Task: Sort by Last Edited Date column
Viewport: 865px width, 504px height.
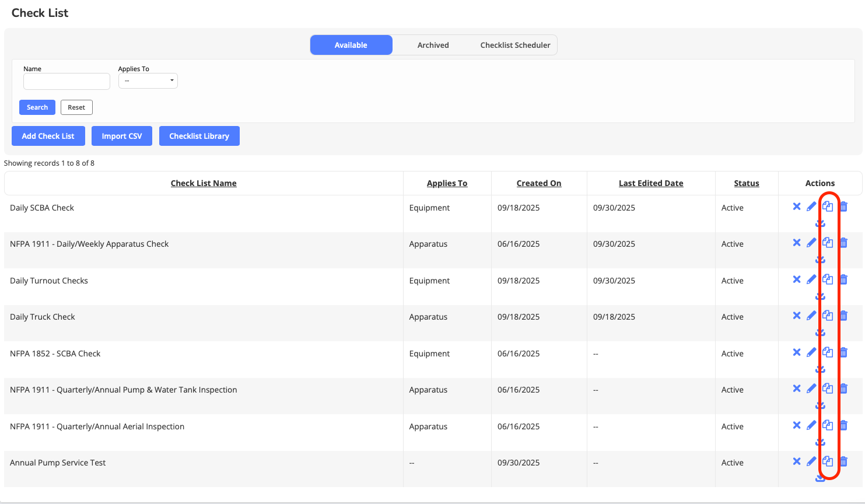Action: [650, 183]
